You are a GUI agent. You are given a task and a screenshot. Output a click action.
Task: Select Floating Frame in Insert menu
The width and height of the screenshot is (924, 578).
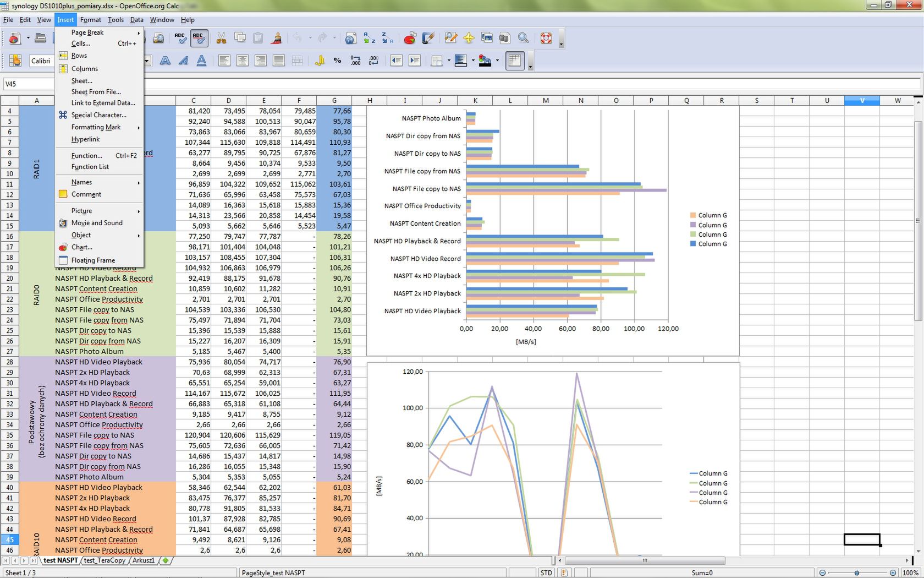click(100, 260)
